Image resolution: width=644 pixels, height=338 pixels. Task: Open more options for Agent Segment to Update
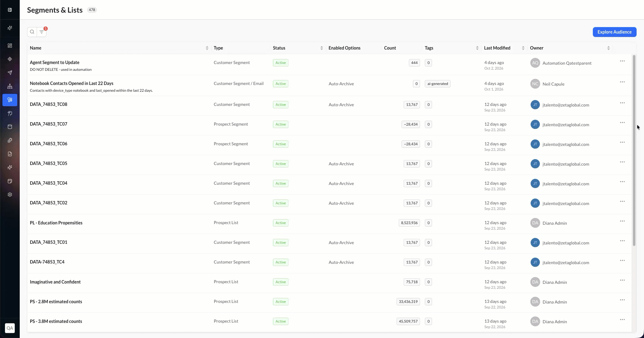tap(622, 61)
